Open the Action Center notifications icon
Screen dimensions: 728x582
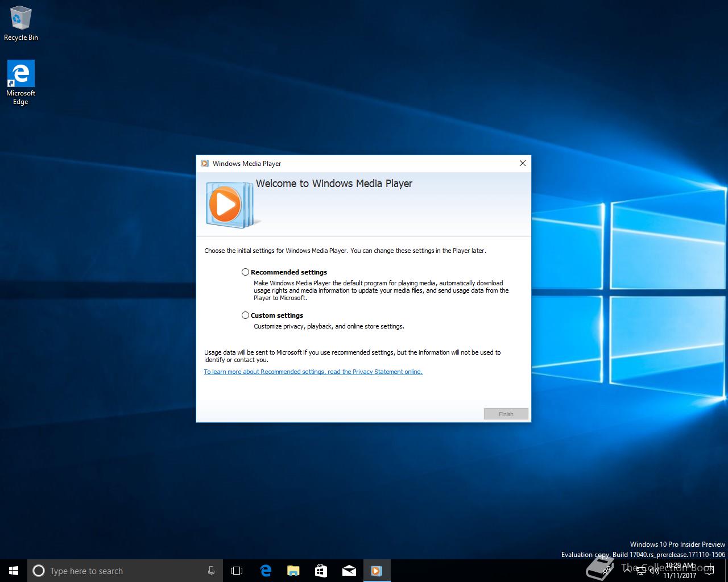coord(709,571)
